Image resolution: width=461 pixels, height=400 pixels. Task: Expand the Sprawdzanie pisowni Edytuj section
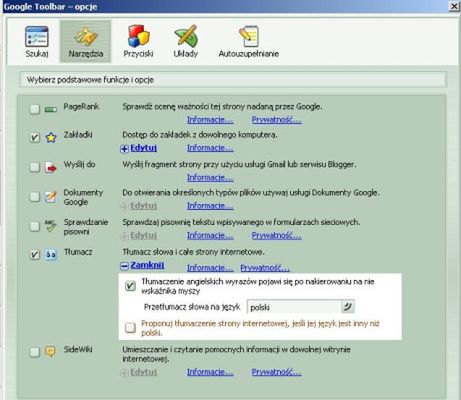coord(139,235)
